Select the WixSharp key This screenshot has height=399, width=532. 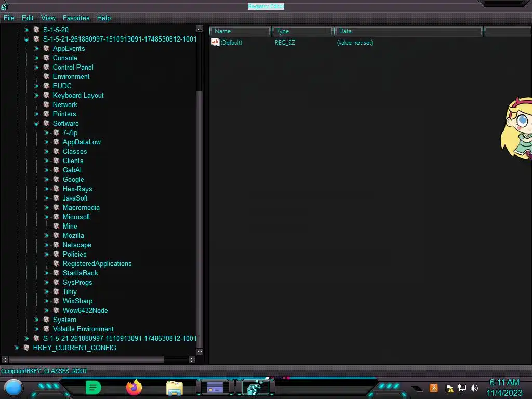pos(77,301)
